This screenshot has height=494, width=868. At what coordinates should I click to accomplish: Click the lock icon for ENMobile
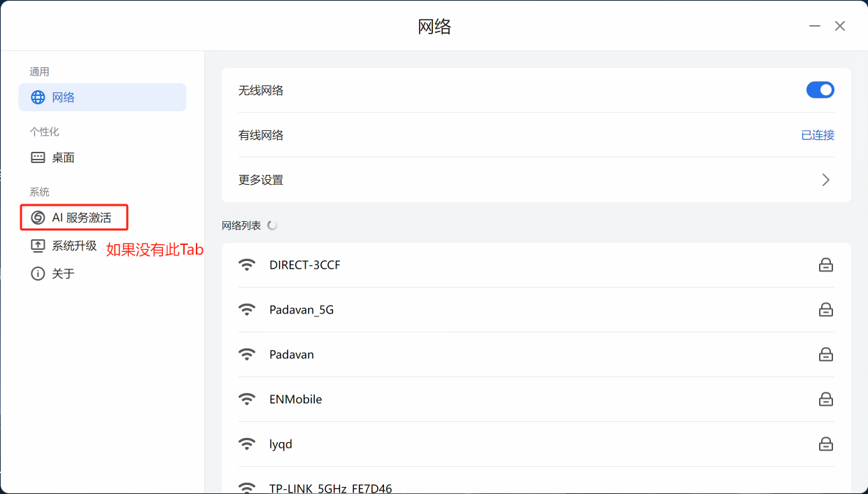pyautogui.click(x=826, y=399)
